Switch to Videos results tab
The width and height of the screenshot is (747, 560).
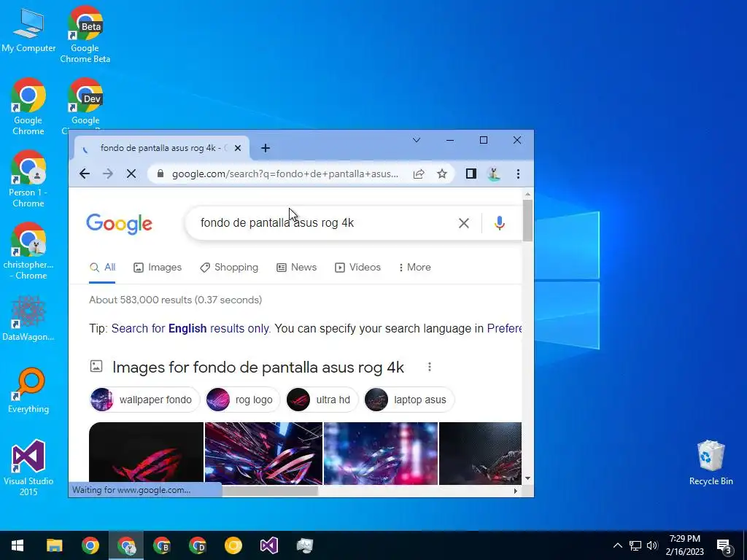click(x=357, y=267)
